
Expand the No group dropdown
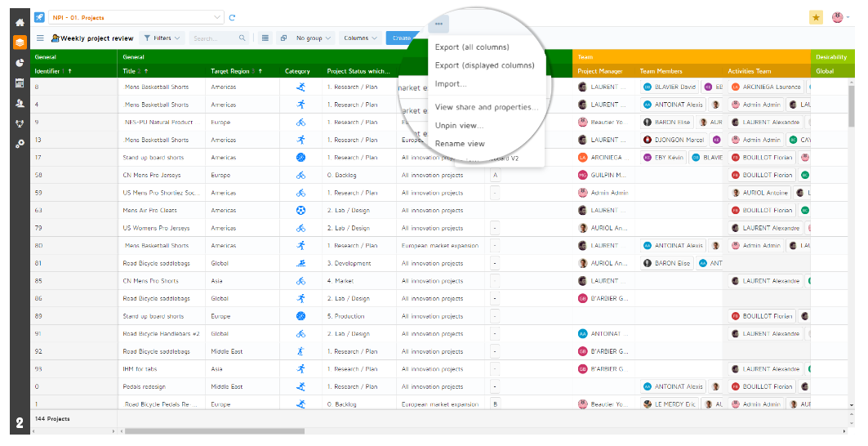pos(313,38)
